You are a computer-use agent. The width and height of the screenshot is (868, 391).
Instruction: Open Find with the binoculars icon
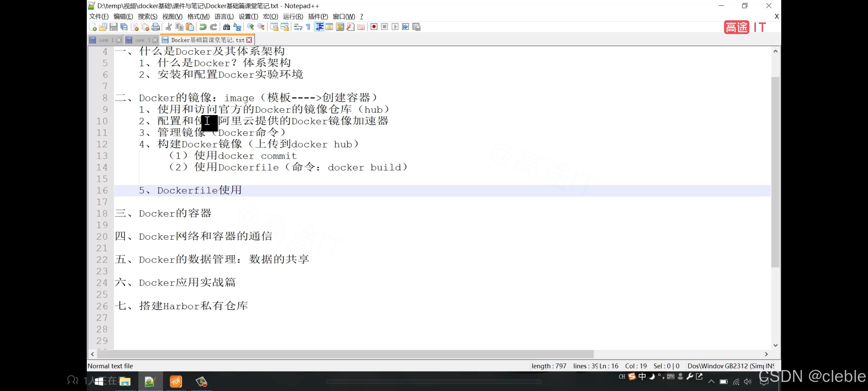tap(226, 27)
